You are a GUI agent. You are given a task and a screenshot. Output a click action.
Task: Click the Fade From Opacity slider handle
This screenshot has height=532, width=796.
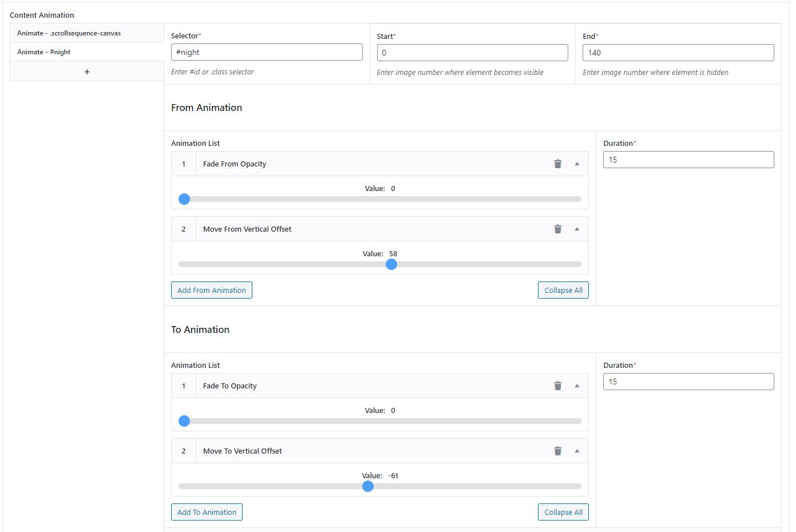click(x=184, y=199)
